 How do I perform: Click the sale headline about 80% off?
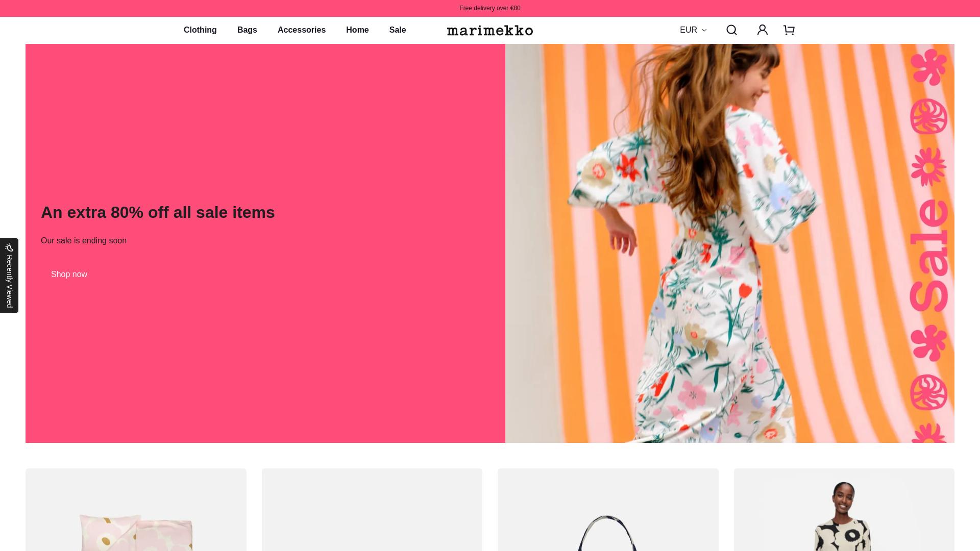[158, 212]
